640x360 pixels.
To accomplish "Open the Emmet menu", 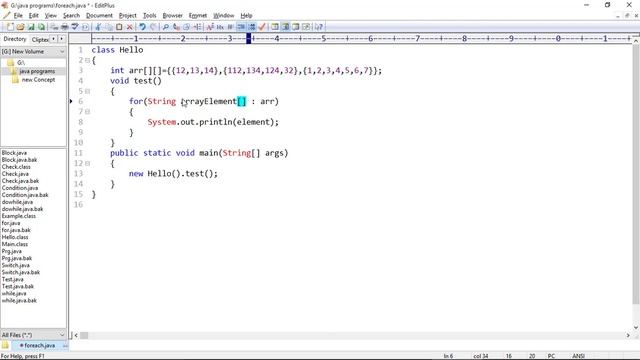I will coord(198,16).
